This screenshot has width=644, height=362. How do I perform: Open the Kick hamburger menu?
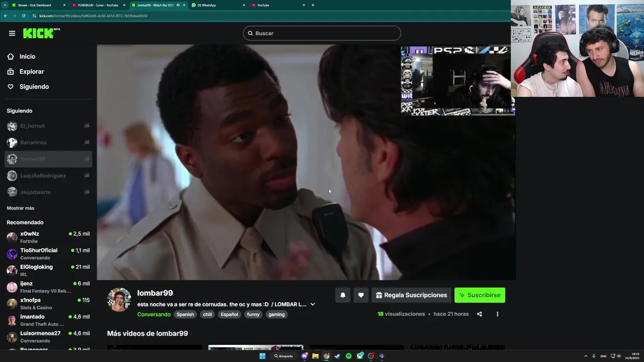(x=12, y=33)
